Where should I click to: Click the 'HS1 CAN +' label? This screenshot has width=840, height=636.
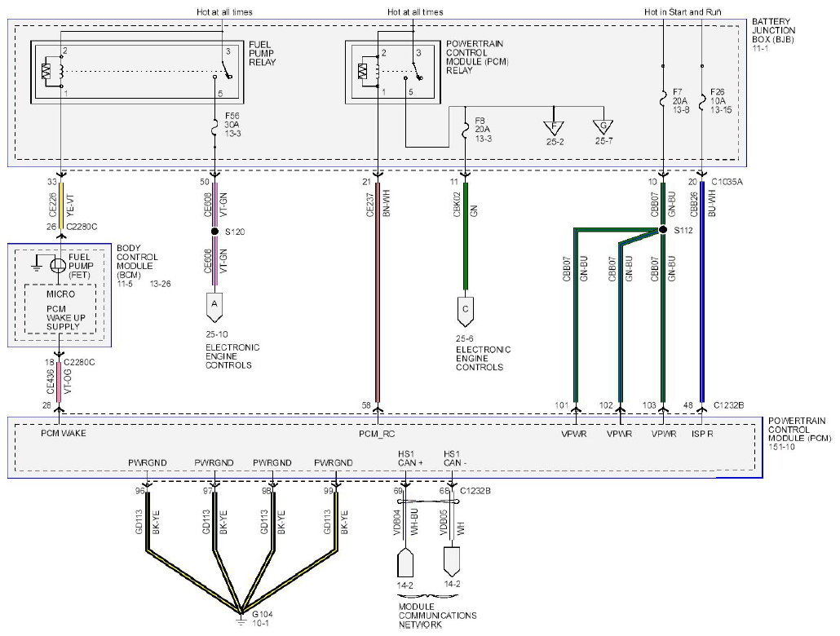[410, 458]
